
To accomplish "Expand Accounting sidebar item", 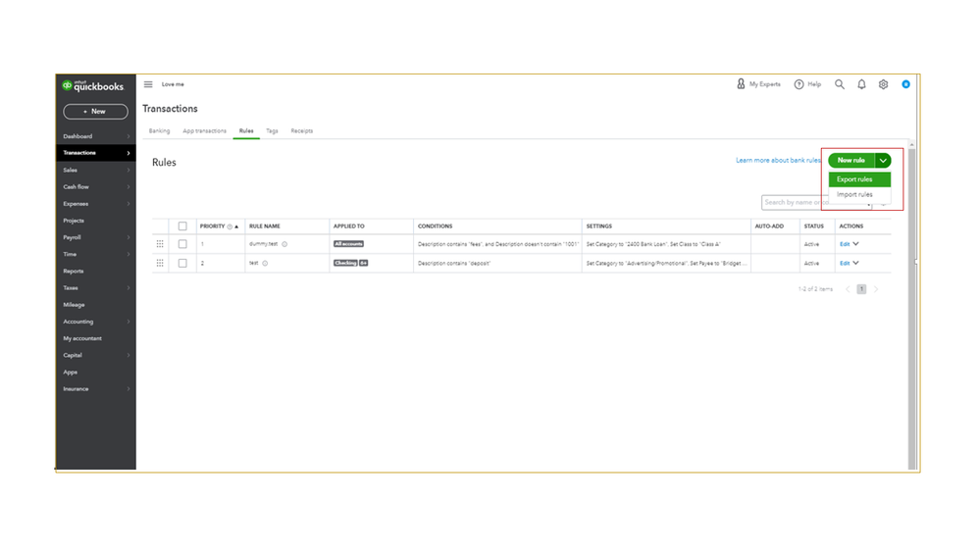I will (95, 322).
